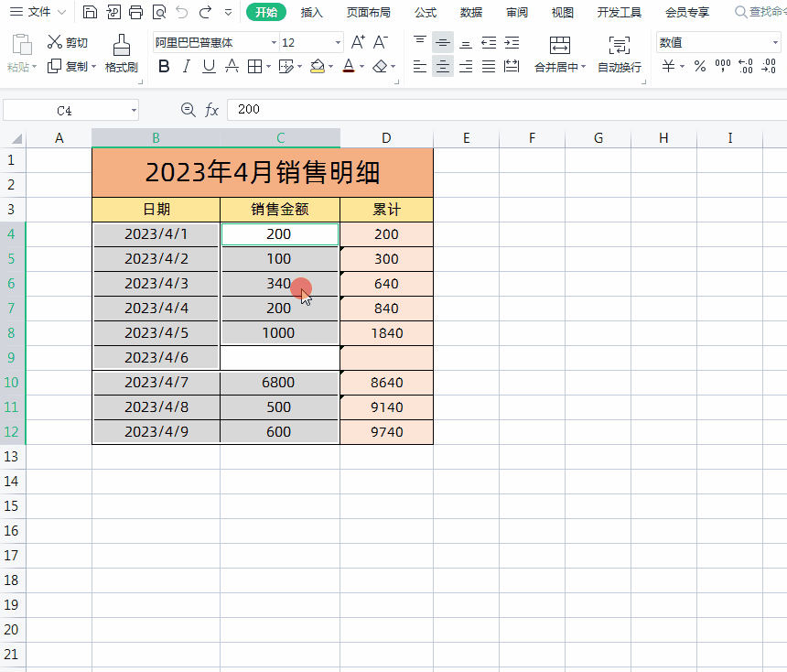Click the formula bar input field
The height and width of the screenshot is (672, 787).
507,110
